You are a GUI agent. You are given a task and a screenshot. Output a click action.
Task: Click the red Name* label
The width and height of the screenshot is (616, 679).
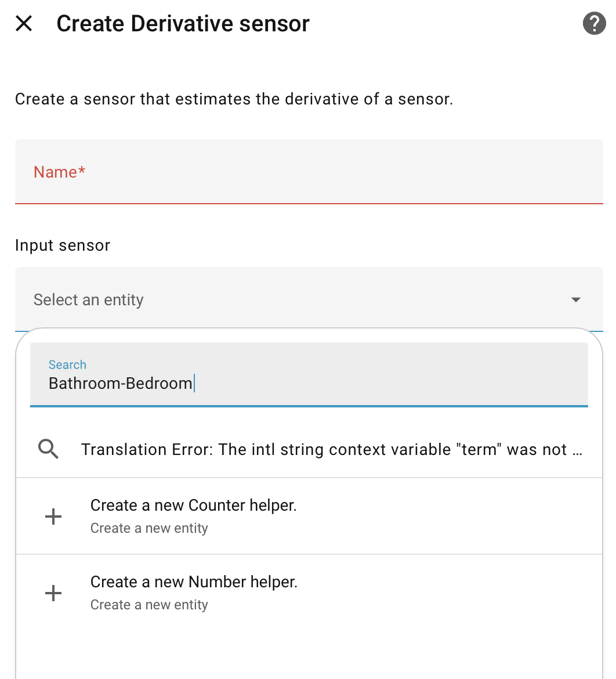coord(60,172)
